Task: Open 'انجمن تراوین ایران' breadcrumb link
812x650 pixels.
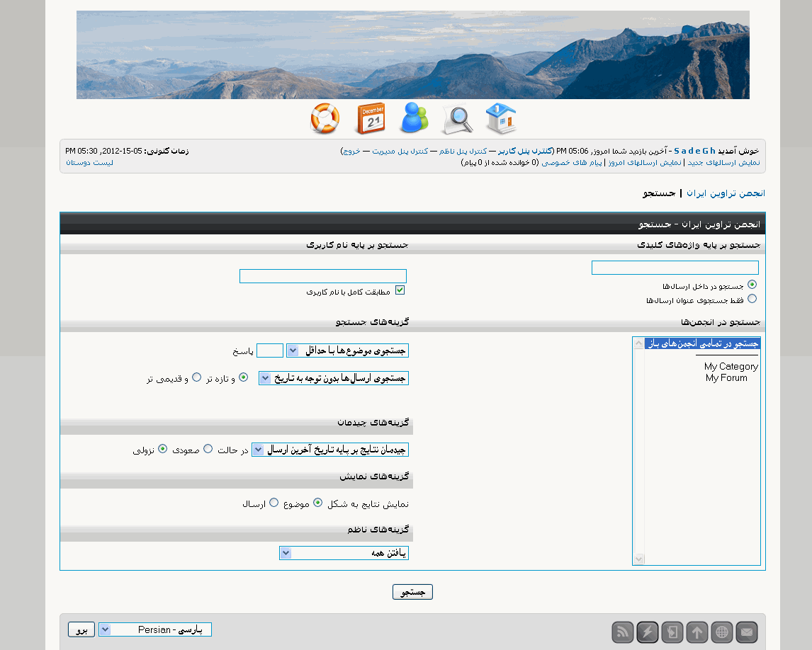Action: [726, 193]
